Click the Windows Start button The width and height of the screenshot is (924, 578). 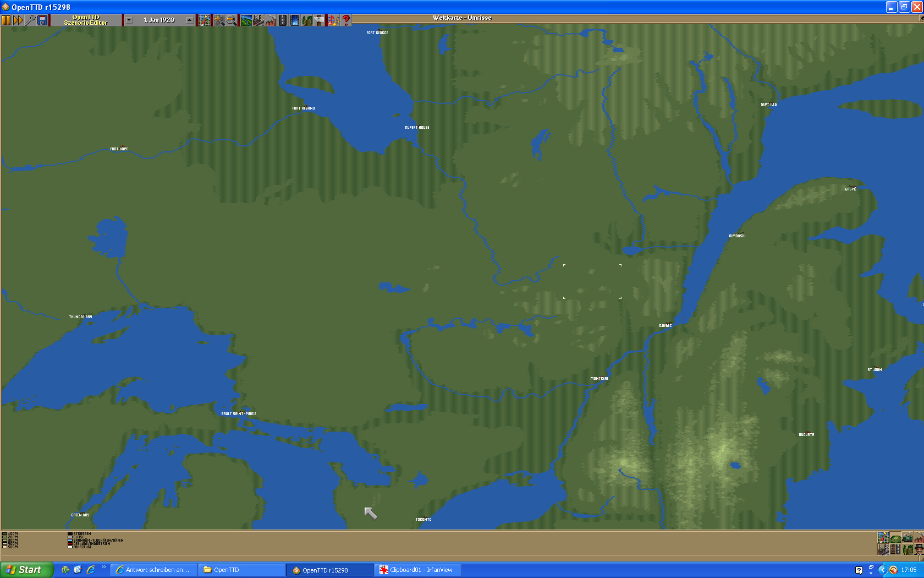pos(27,570)
